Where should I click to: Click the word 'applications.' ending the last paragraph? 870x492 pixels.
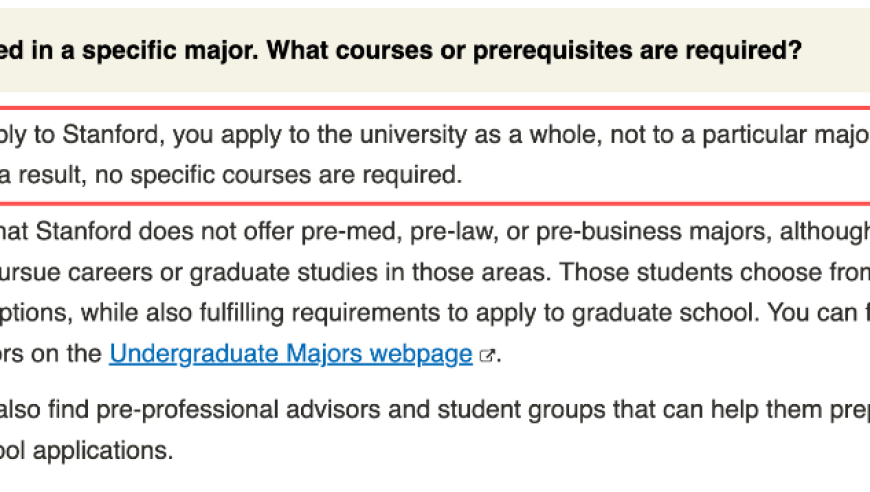coord(103,450)
